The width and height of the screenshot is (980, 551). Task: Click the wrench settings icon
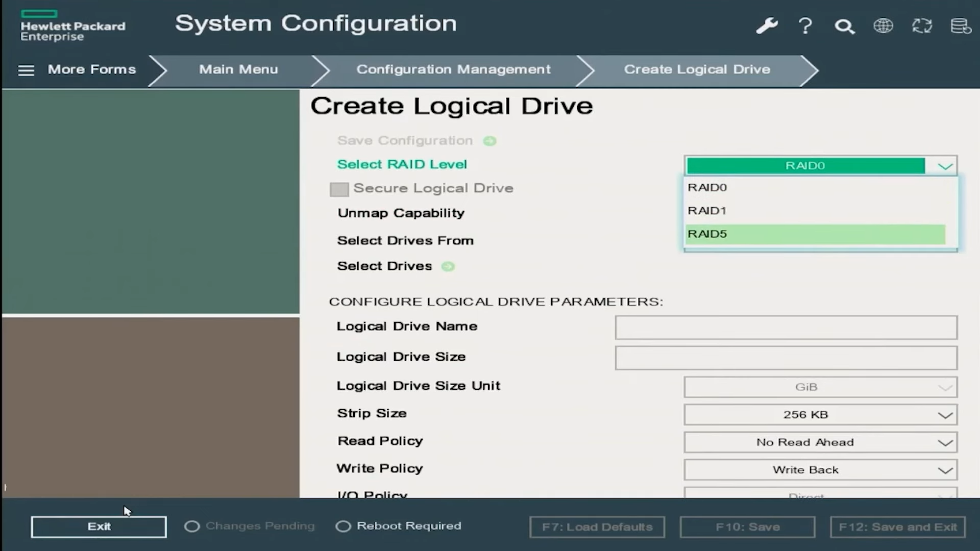[x=767, y=26]
